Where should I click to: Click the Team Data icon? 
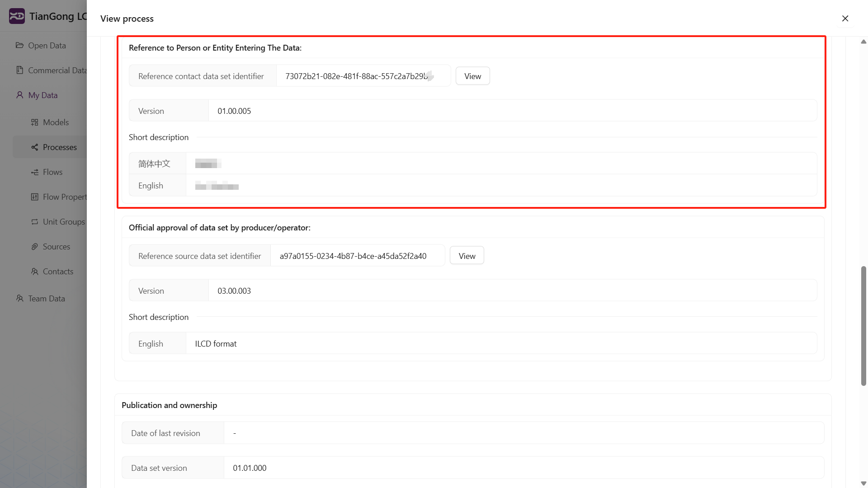click(19, 299)
